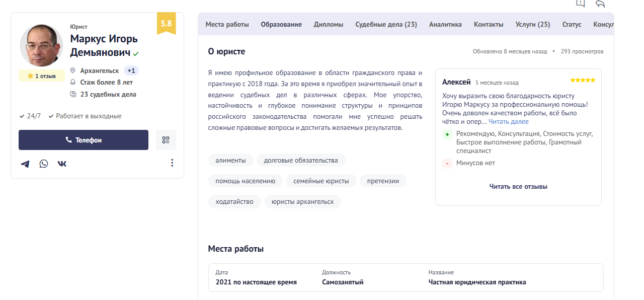Select the алименты tag
Viewport: 644px width, 300px height.
tap(231, 161)
